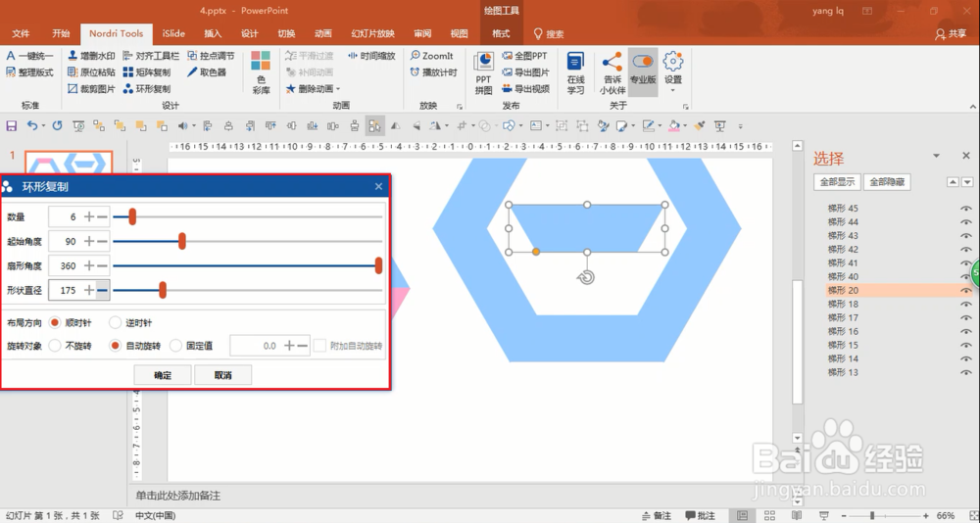980x523 pixels.
Task: Open the 环形复制 circular copy tool
Action: click(x=146, y=89)
